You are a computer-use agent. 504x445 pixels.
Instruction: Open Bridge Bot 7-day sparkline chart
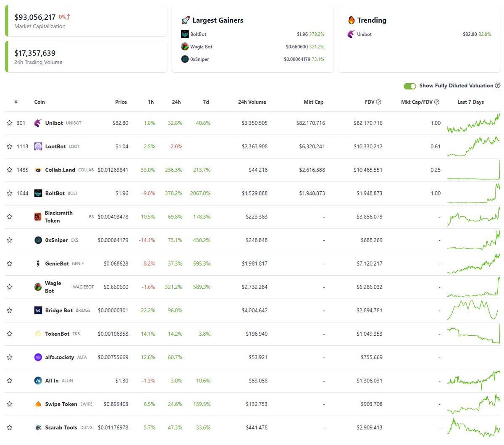[x=473, y=311]
